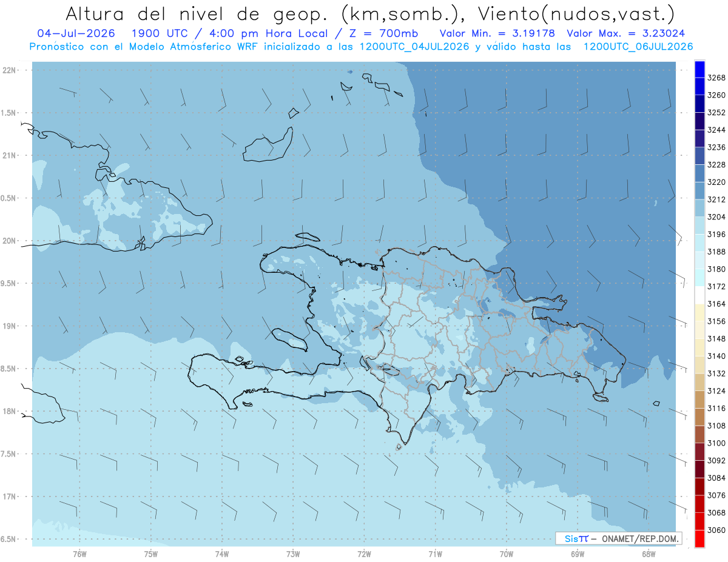The width and height of the screenshot is (728, 562).
Task: Click the 3244 legend label
Action: tap(716, 130)
